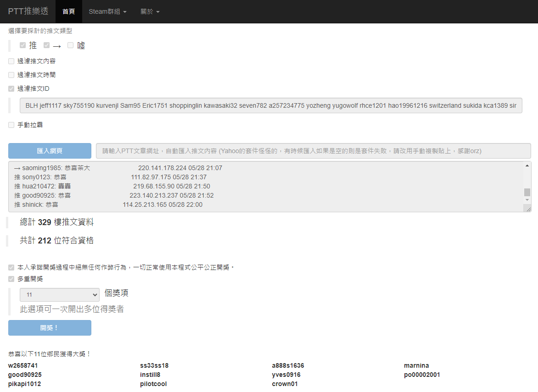Click winner name instill8
The image size is (538, 392).
pyautogui.click(x=150, y=375)
